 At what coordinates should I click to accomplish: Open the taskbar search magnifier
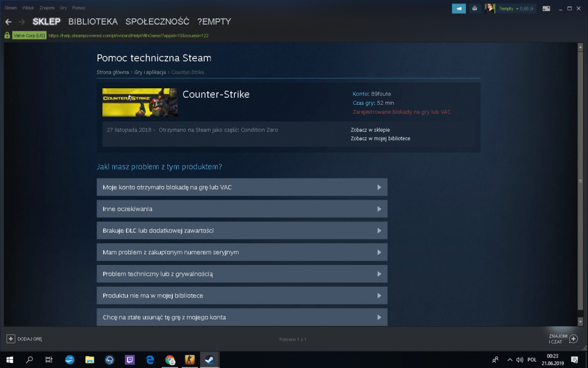click(x=29, y=360)
